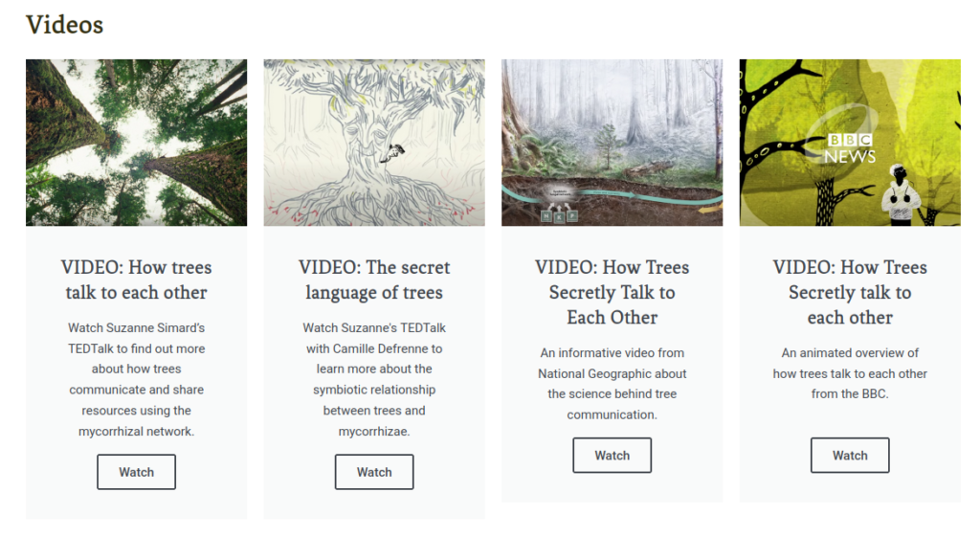Watch the 'How trees talk to each other' video
Screen dimensions: 980x560
click(x=136, y=472)
